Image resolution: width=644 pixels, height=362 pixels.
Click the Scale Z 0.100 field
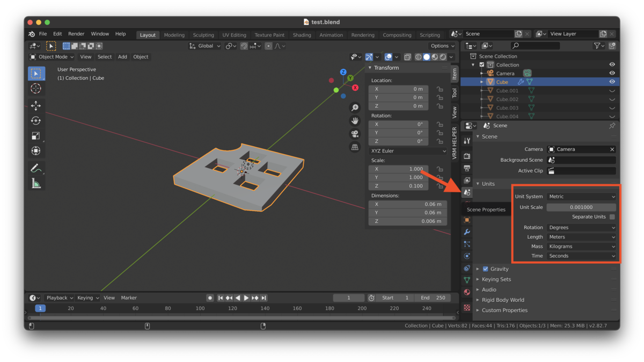coord(399,186)
